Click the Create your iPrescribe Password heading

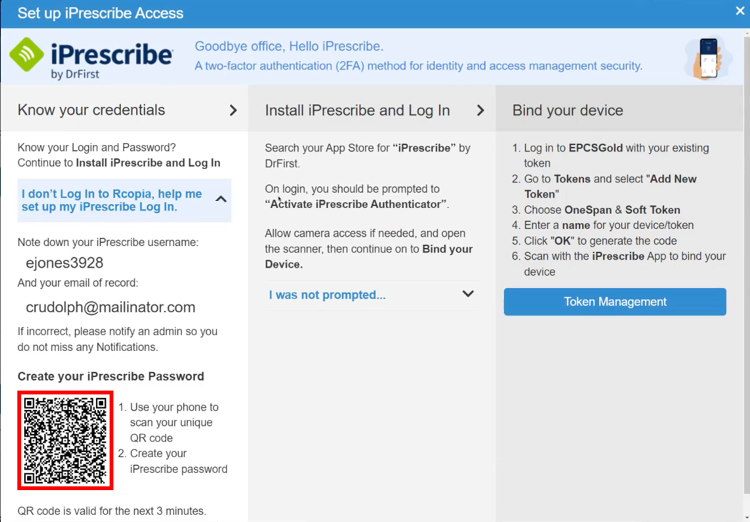click(x=111, y=377)
